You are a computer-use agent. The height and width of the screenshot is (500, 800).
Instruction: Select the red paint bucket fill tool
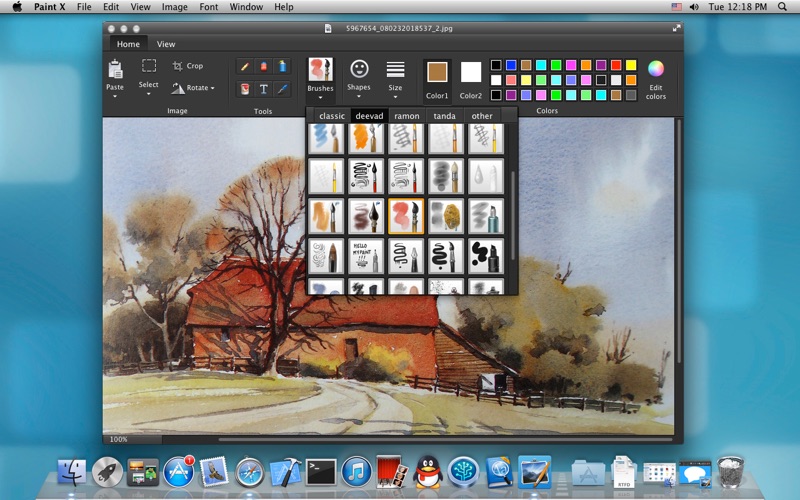tap(244, 89)
